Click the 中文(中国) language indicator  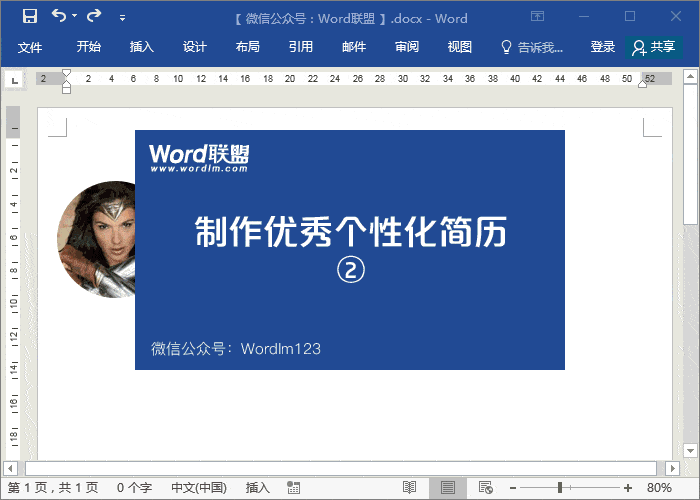(x=199, y=488)
